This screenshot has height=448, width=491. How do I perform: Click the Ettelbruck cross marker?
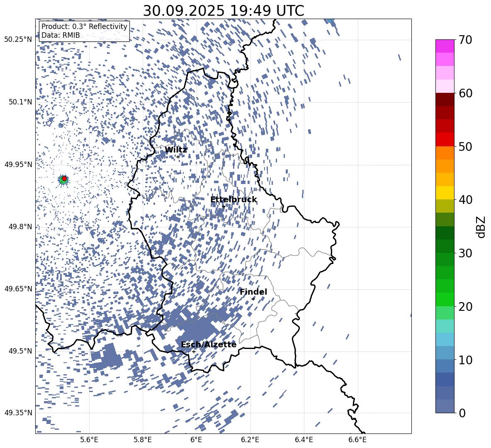pos(223,206)
